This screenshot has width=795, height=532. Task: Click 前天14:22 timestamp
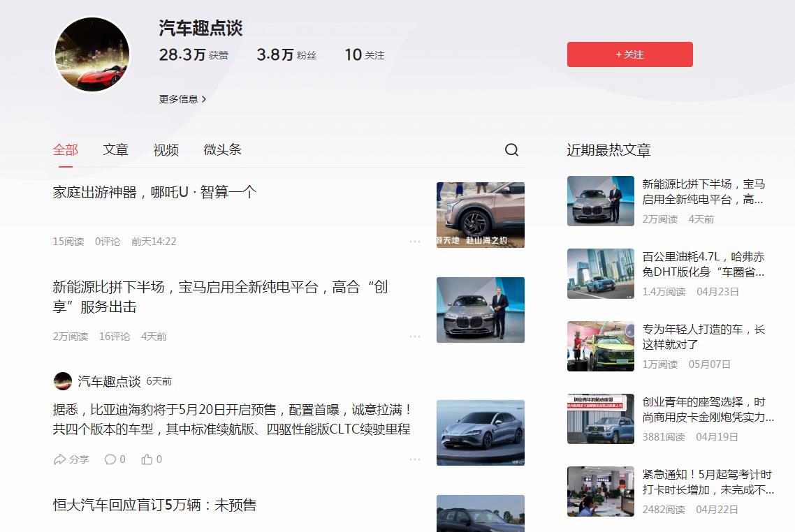pyautogui.click(x=154, y=242)
